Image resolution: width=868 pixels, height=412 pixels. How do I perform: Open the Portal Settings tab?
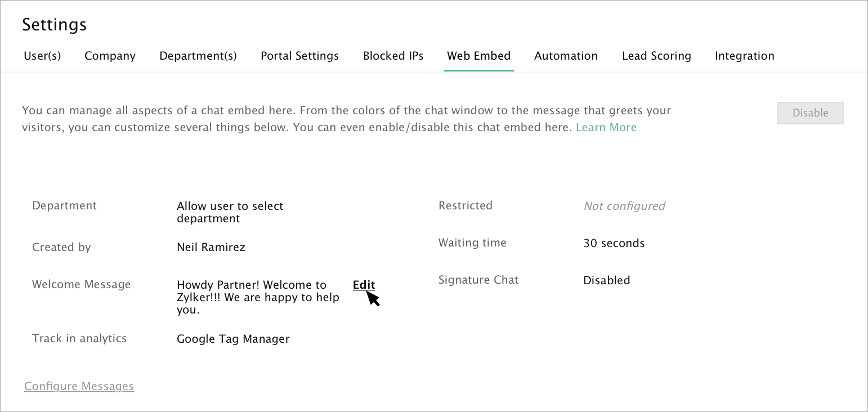299,56
